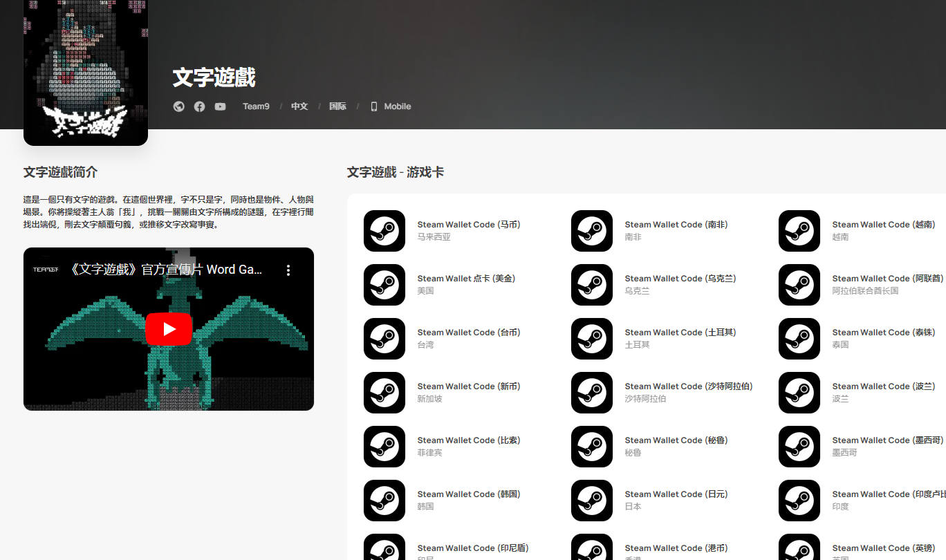Click the TEAM9 channel logo on video
The image size is (946, 560).
click(46, 270)
